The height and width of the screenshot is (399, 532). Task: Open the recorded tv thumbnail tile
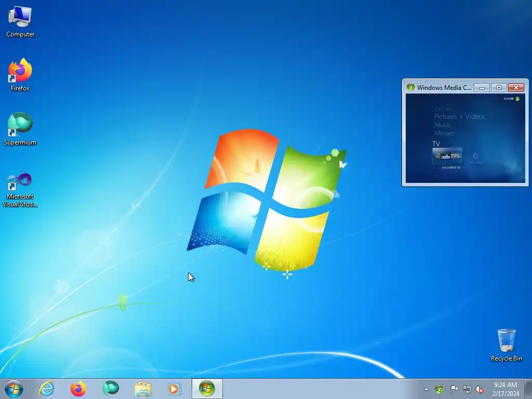point(447,156)
